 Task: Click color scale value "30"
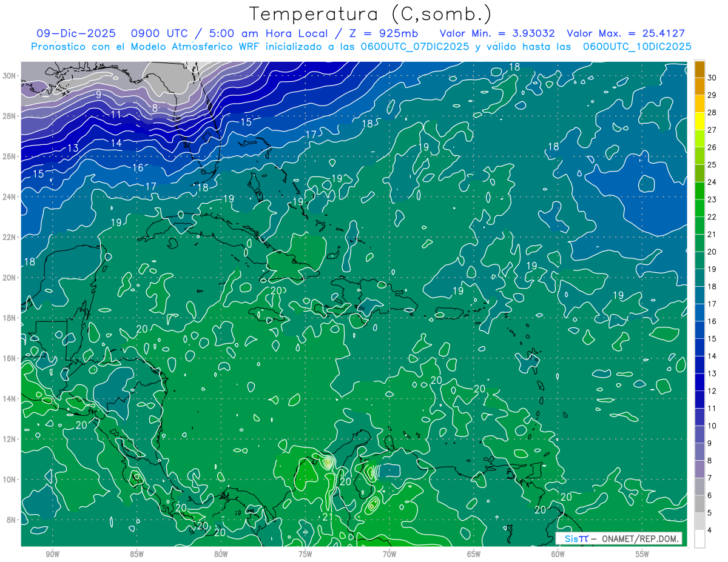(x=712, y=78)
